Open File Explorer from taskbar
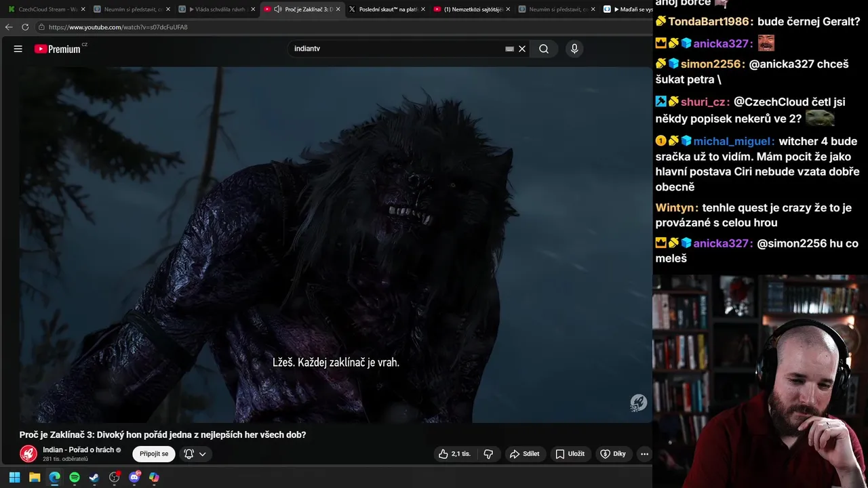 point(35,477)
